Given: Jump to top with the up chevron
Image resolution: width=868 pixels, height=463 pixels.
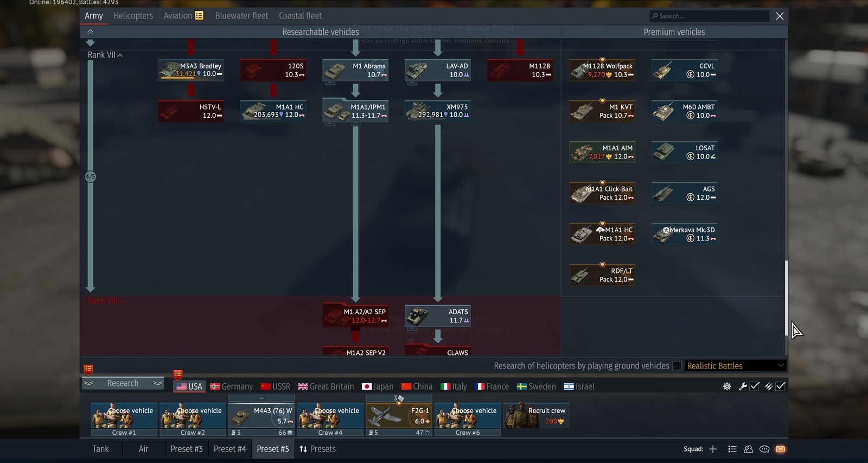Looking at the screenshot, I should 90,32.
